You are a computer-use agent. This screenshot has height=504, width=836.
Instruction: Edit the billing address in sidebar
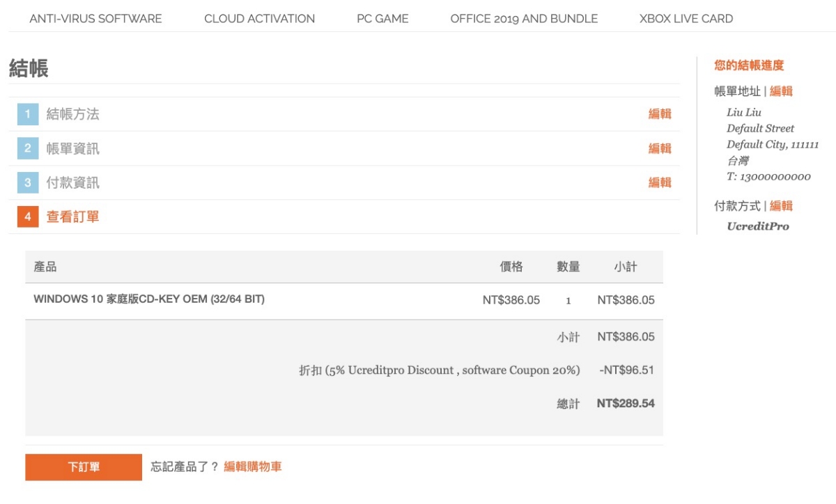[x=781, y=91]
